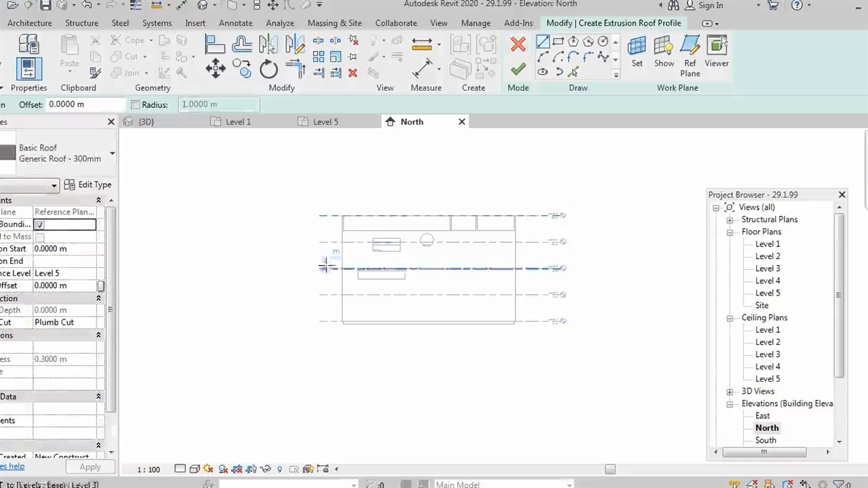This screenshot has width=868, height=488.
Task: Open the Annotate ribbon tab
Action: (235, 23)
